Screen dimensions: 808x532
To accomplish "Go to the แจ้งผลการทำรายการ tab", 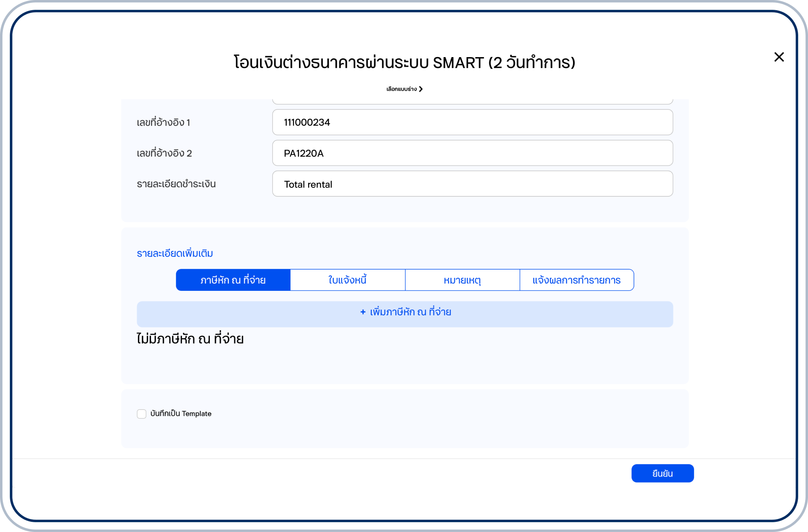I will tap(576, 280).
